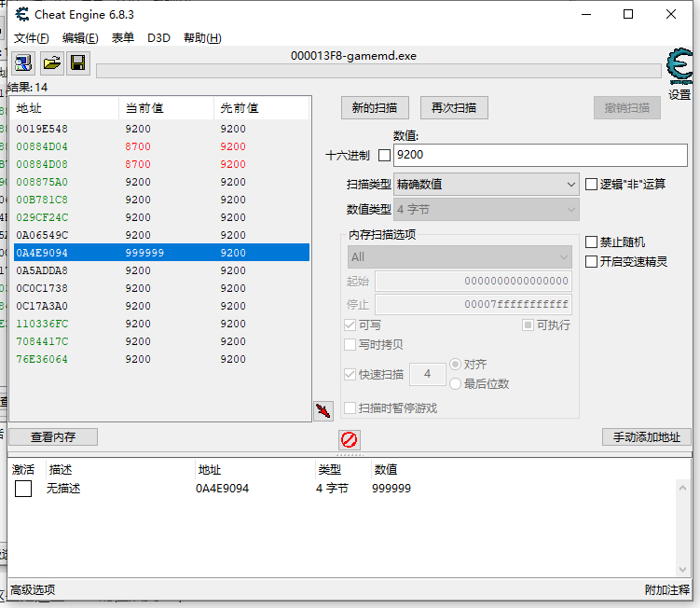Click the save floppy disk icon

[x=78, y=63]
